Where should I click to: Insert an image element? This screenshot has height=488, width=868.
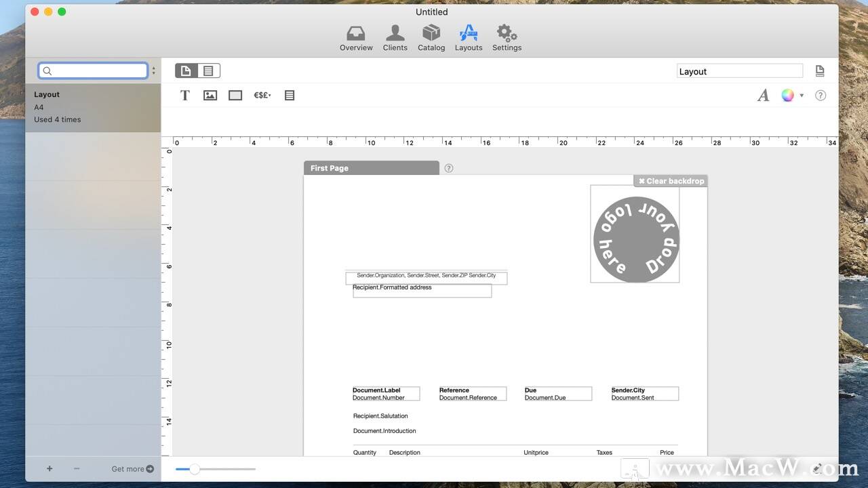210,96
